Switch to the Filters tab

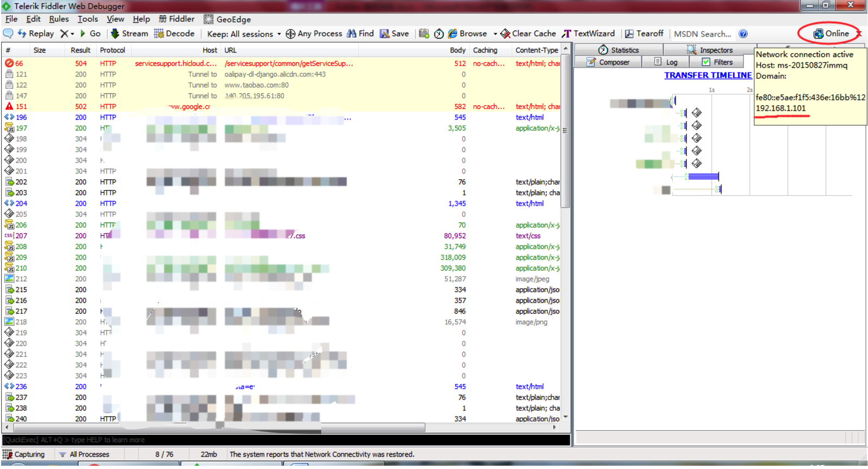pos(717,62)
